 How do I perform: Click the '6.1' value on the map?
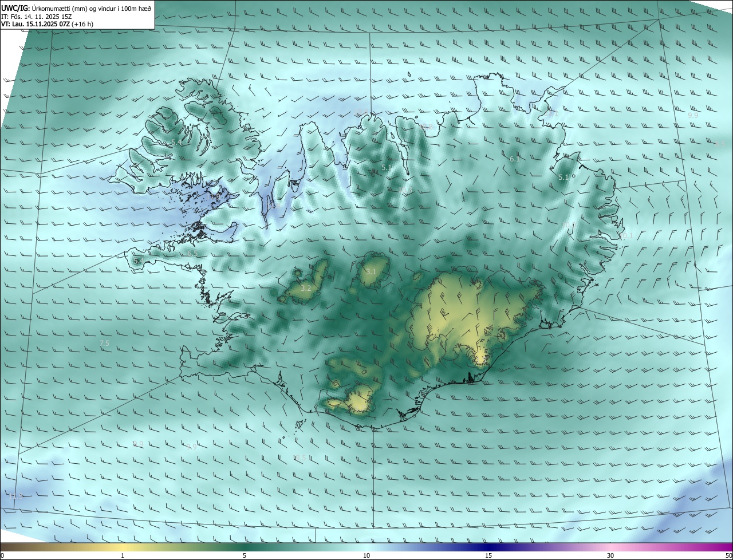click(x=515, y=159)
